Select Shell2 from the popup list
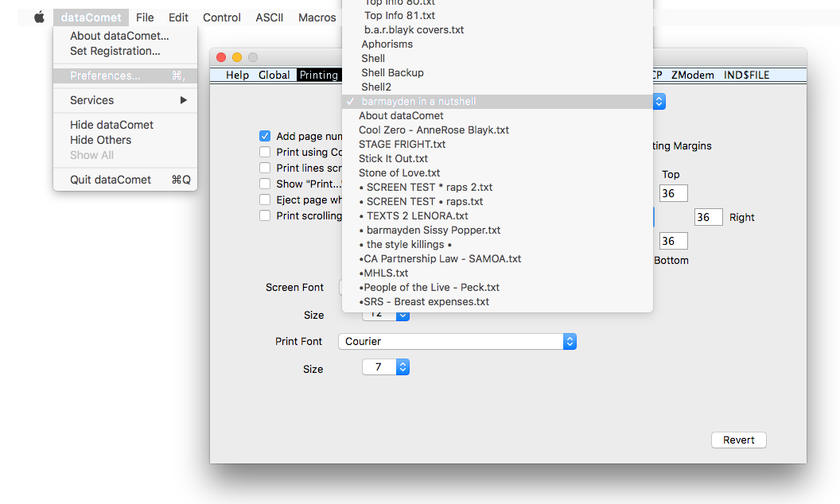Viewport: 840px width, 504px height. (x=497, y=87)
